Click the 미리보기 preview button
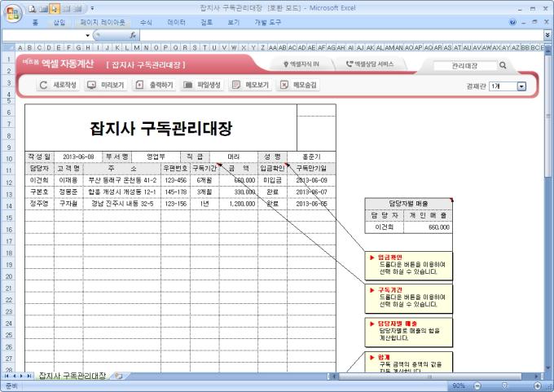Viewport: 554px width, 392px height. [x=108, y=85]
